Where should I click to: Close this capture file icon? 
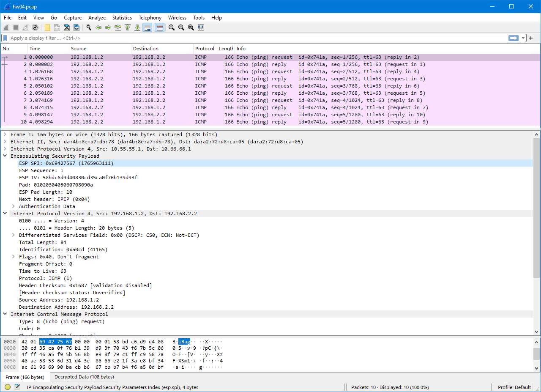click(67, 27)
